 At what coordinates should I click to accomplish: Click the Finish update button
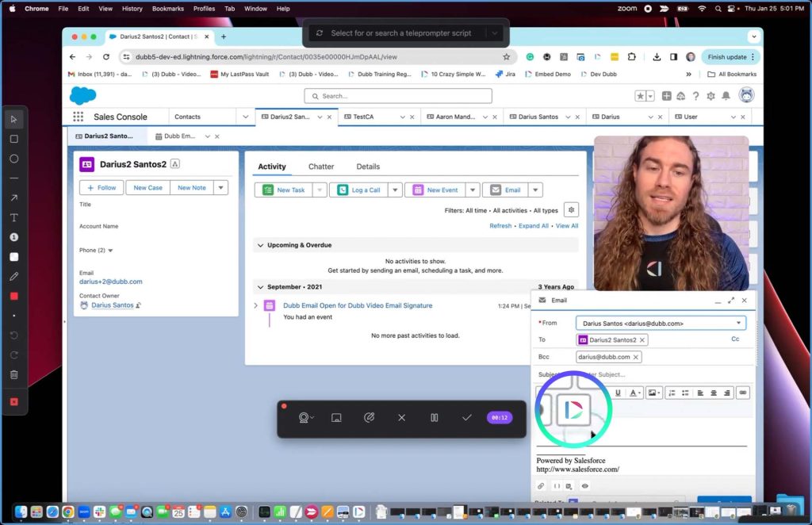click(x=730, y=57)
